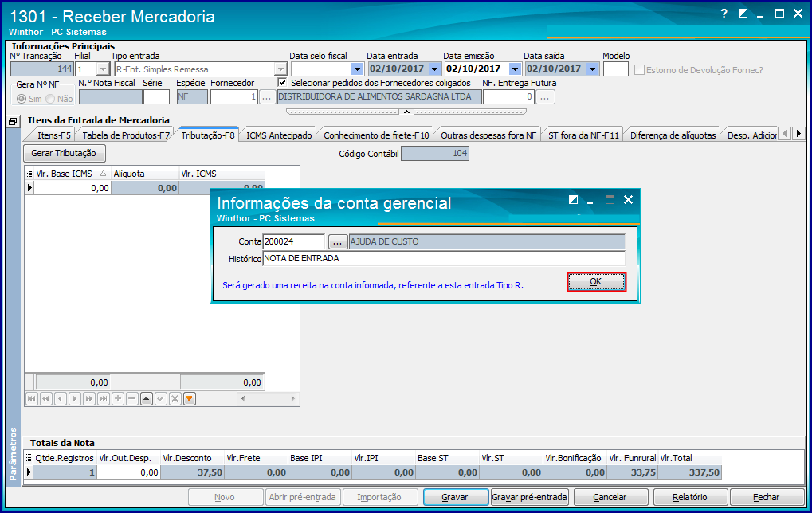Click the Vlr.Out.Desp. cell in Totais
The image size is (812, 513).
[128, 472]
